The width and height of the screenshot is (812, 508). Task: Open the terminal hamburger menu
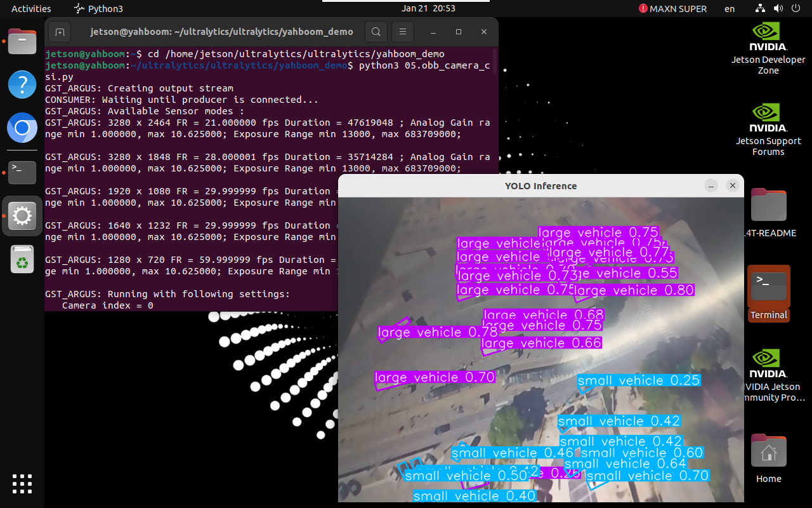(402, 32)
